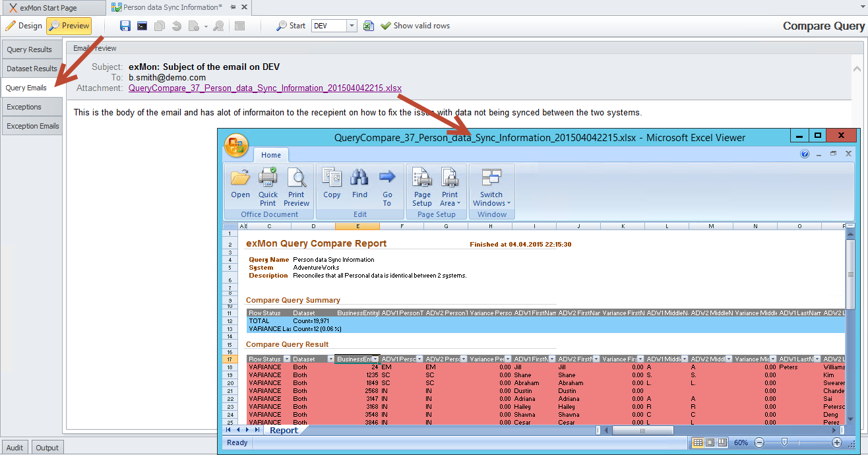Click cell with BusinessEntityID 2568
The image size is (868, 455).
click(357, 390)
